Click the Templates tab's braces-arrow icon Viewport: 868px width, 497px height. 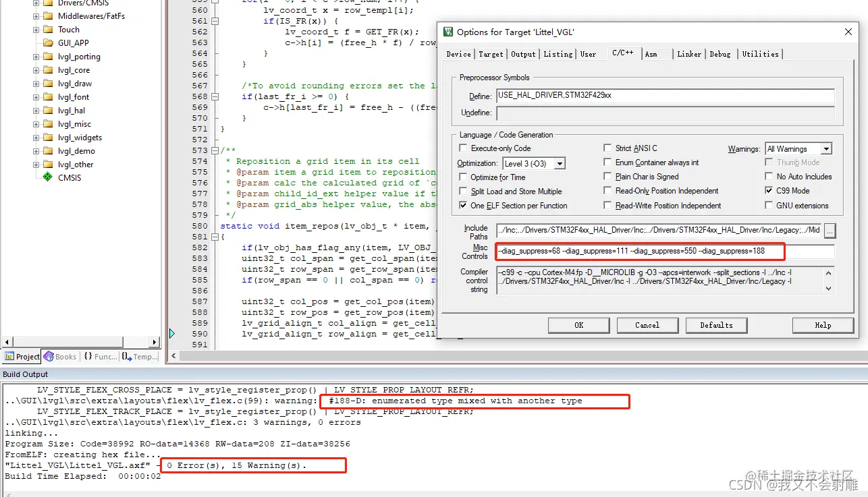[x=127, y=357]
